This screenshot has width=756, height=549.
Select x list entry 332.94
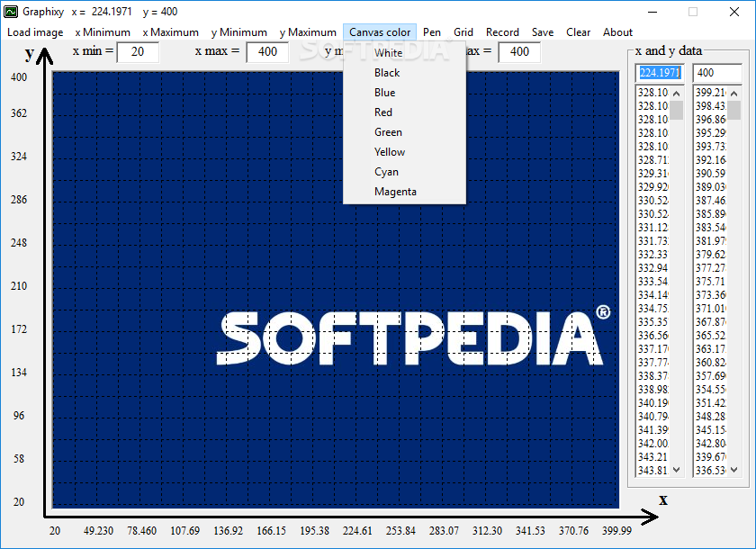652,268
